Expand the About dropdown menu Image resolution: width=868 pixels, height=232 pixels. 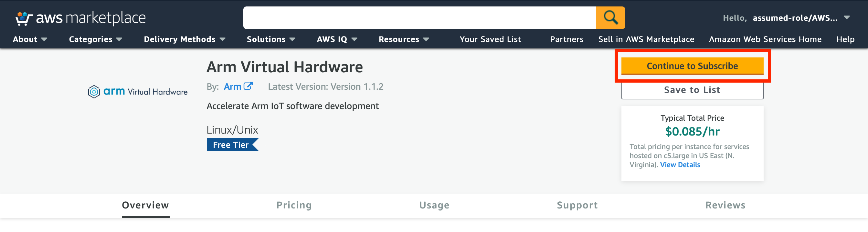click(x=30, y=39)
